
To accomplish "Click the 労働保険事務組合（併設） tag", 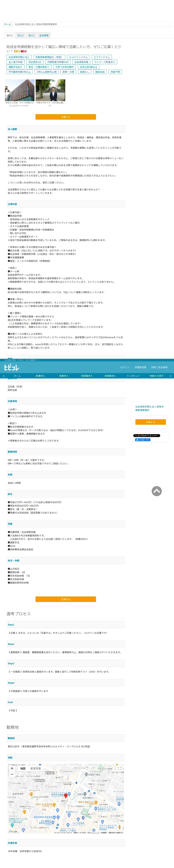I will pos(49,57).
